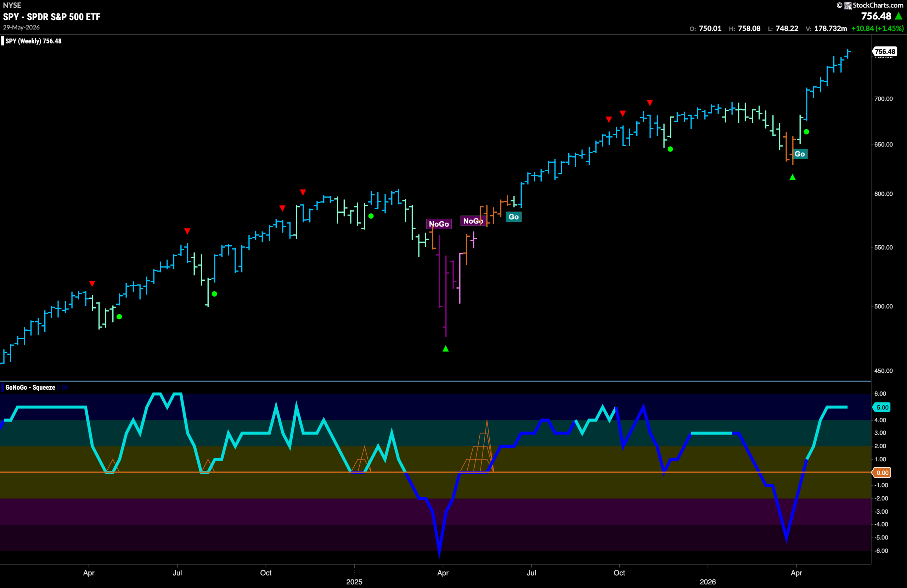The image size is (907, 588).
Task: Click the Go label near April 2026
Action: [x=800, y=154]
